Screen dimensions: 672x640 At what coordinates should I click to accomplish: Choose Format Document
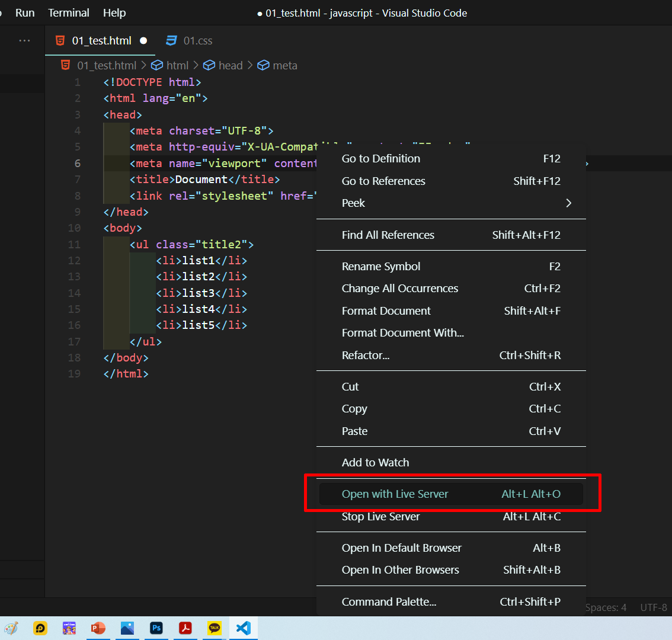coord(451,311)
